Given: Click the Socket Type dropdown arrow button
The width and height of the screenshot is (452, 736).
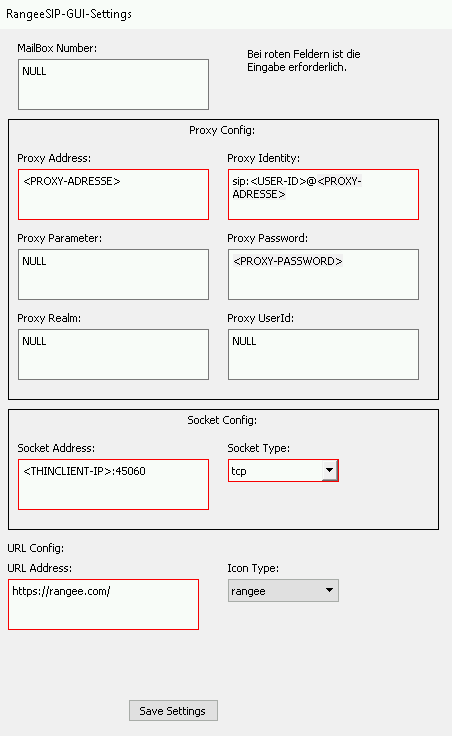Looking at the screenshot, I should click(x=329, y=470).
